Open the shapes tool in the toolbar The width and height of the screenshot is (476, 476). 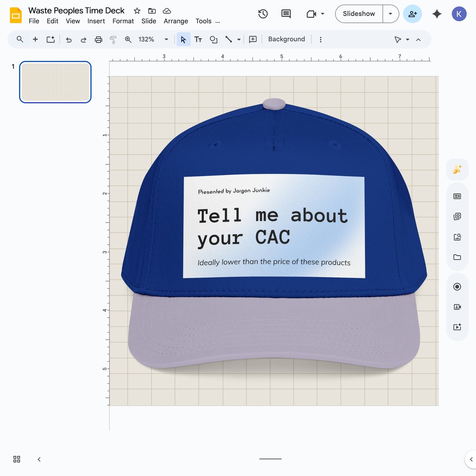click(x=214, y=39)
